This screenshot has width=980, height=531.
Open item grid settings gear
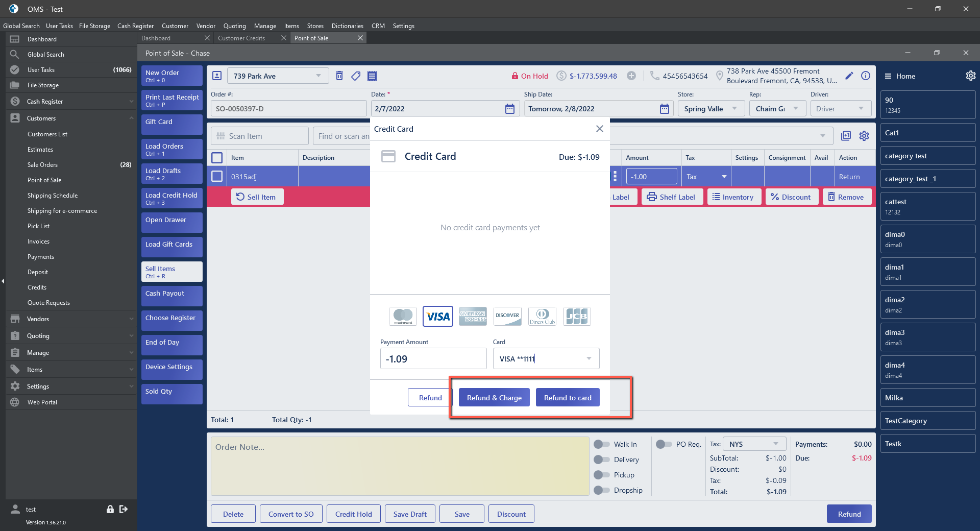click(864, 136)
